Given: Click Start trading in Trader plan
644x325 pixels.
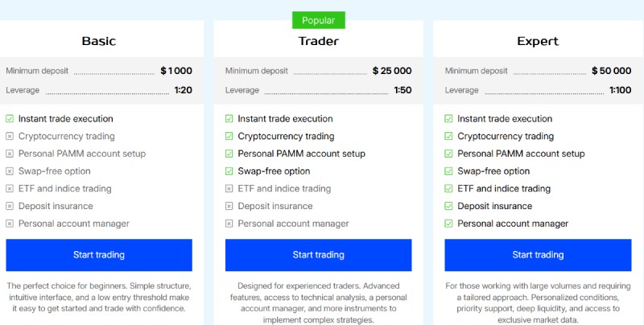Looking at the screenshot, I should (318, 255).
